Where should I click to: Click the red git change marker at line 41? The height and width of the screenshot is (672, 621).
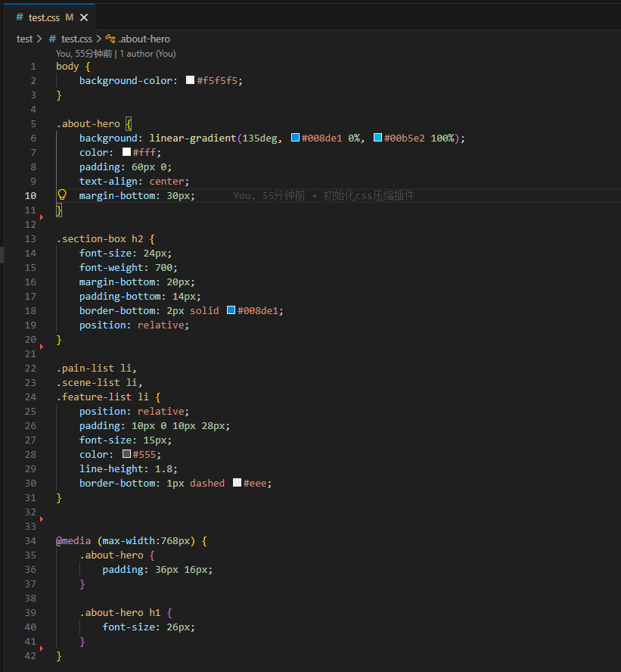[x=42, y=649]
